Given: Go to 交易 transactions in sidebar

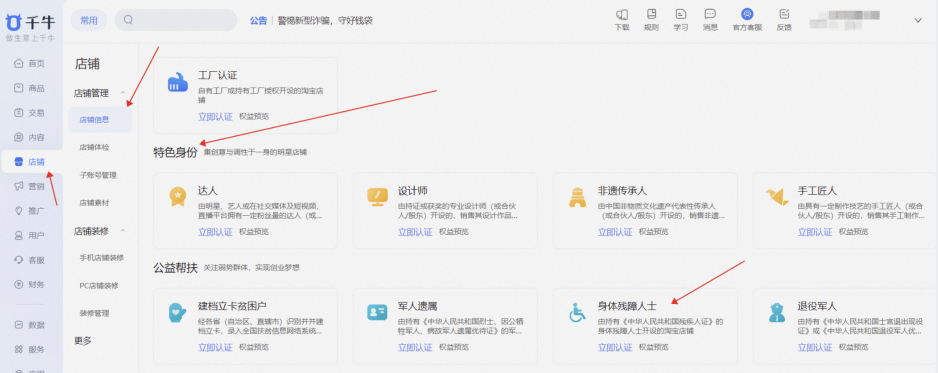Looking at the screenshot, I should (x=30, y=112).
